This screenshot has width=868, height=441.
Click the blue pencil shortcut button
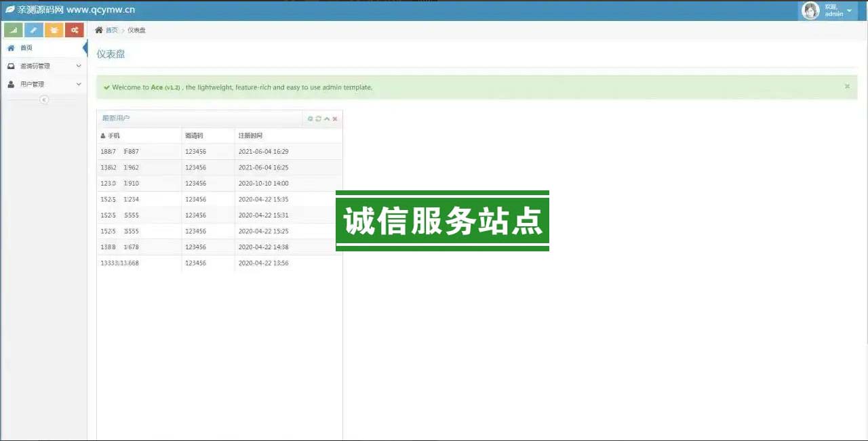(x=34, y=30)
